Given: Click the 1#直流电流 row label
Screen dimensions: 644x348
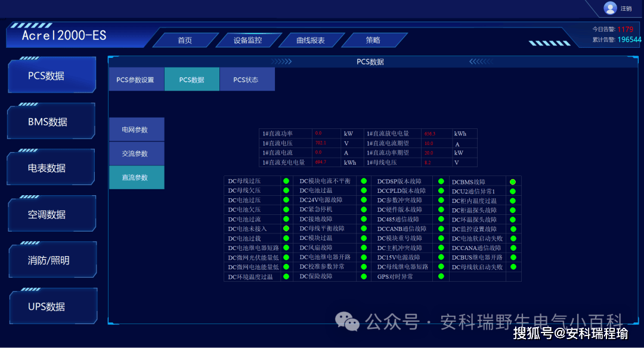Looking at the screenshot, I should (278, 153).
